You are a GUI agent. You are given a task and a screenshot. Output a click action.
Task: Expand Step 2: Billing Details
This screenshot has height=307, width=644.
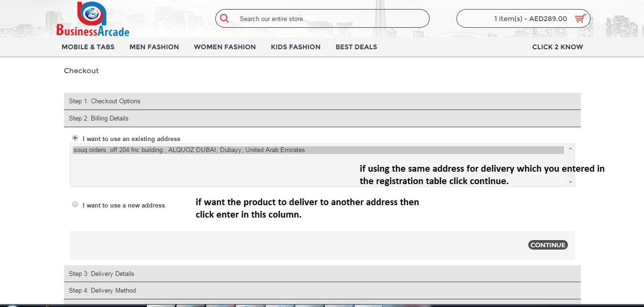322,118
